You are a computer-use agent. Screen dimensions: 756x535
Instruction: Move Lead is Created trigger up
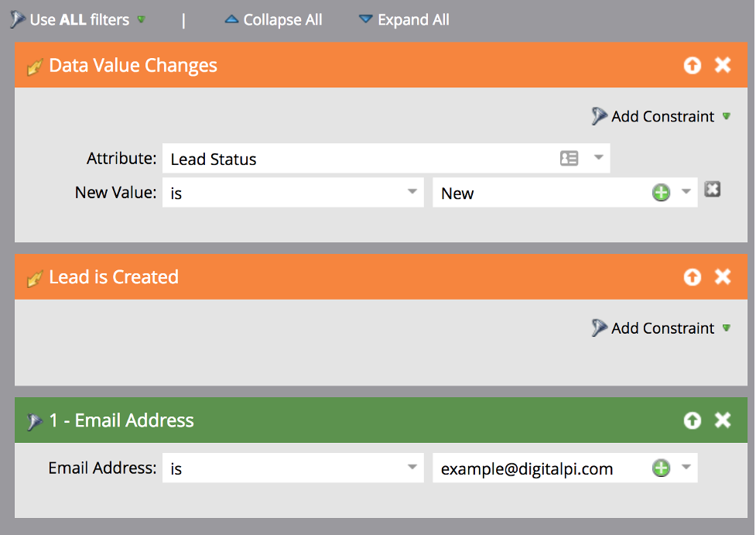pos(693,277)
